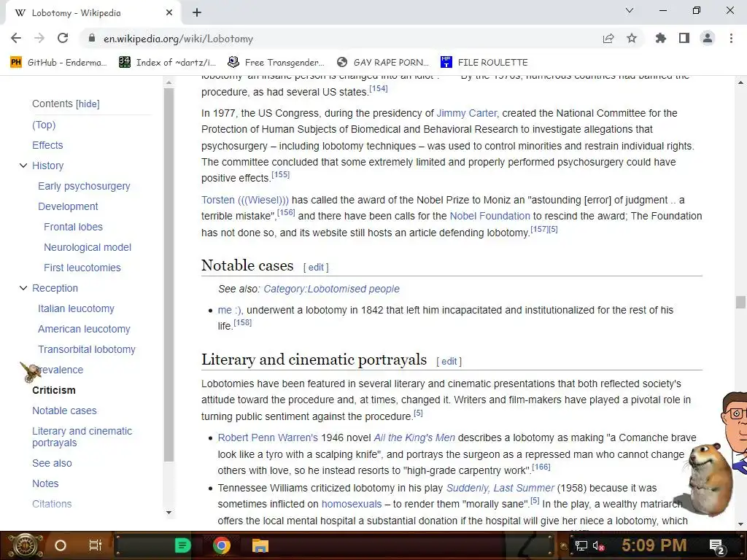Screen dimensions: 747x560
Task: Open Task View on the taskbar
Action: (96, 545)
